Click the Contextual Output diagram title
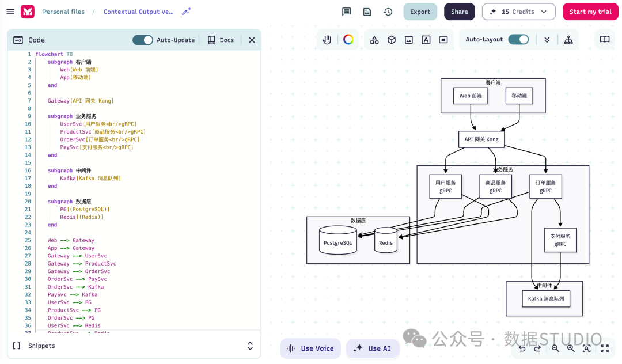The image size is (622, 364). (138, 12)
